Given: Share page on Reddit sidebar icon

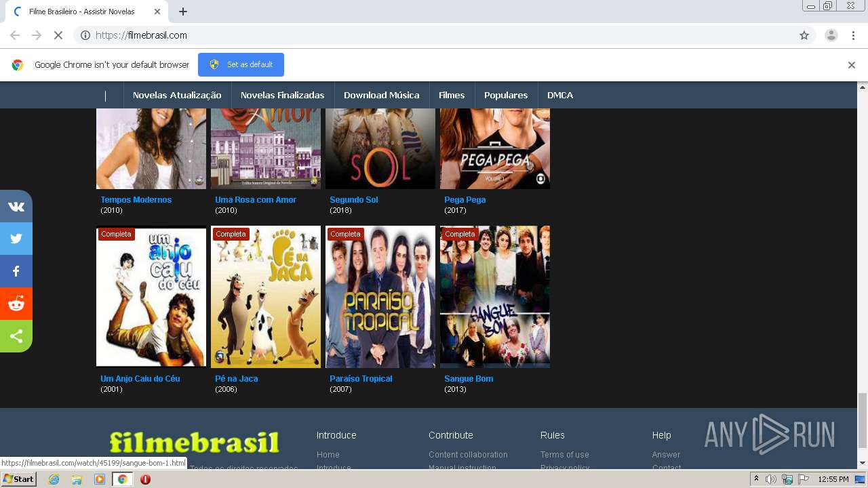Looking at the screenshot, I should coord(16,304).
